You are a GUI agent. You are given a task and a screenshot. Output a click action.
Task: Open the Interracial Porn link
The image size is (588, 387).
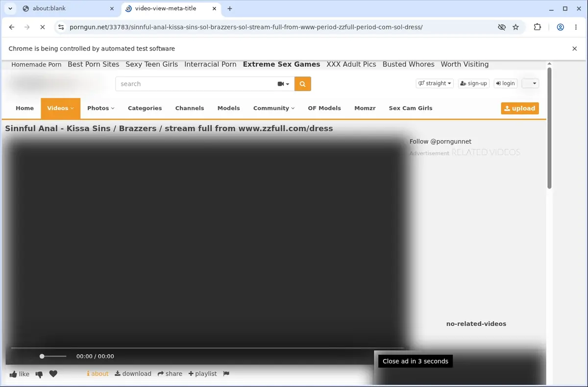click(x=210, y=64)
